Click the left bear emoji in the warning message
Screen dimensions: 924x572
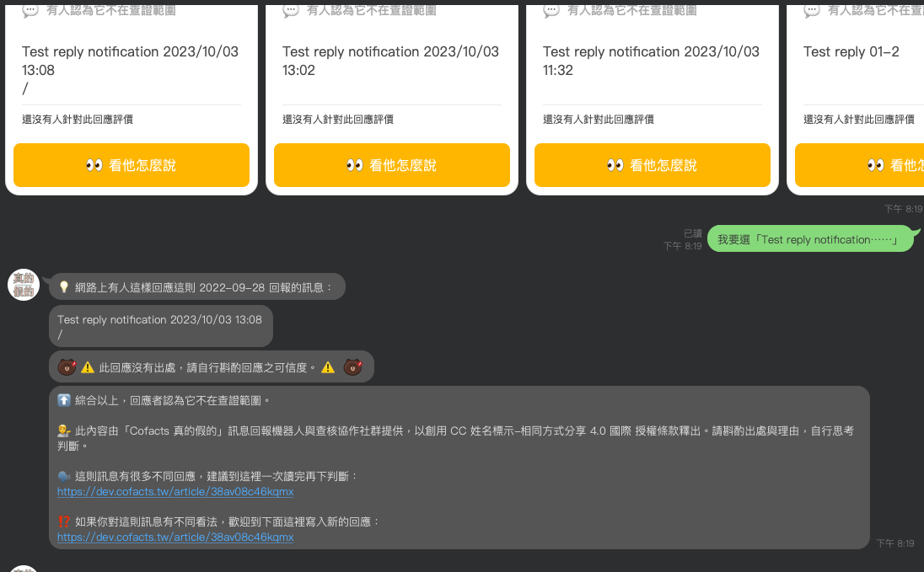(67, 367)
